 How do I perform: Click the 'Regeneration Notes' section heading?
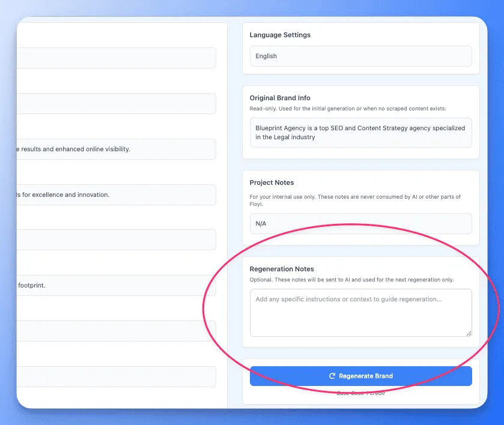[282, 268]
